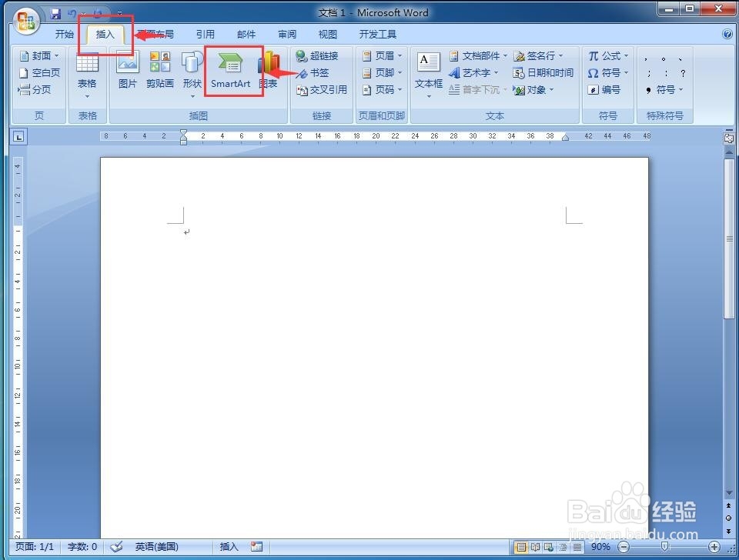This screenshot has width=739, height=560.
Task: Click the scroll down arrow
Action: (x=729, y=492)
